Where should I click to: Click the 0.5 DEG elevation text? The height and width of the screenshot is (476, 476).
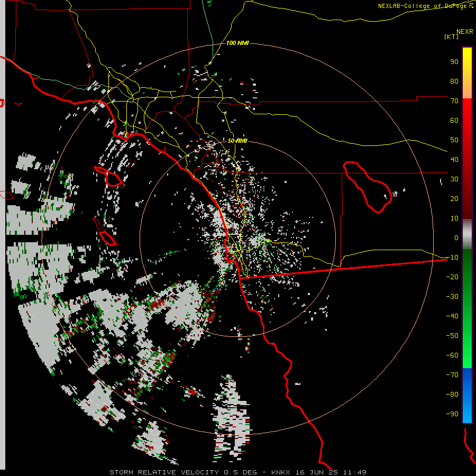coord(241,472)
